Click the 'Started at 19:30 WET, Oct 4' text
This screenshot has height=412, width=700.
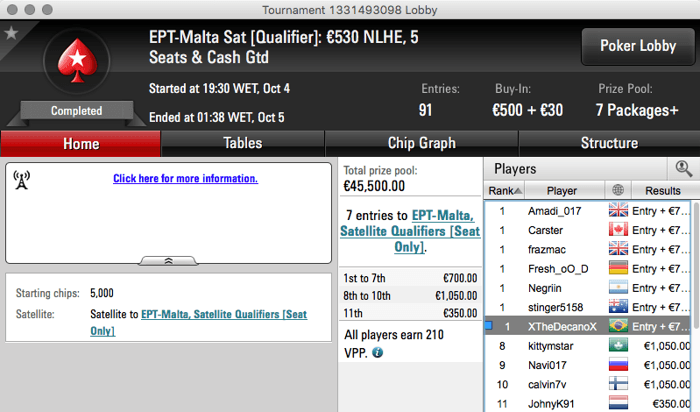[219, 88]
